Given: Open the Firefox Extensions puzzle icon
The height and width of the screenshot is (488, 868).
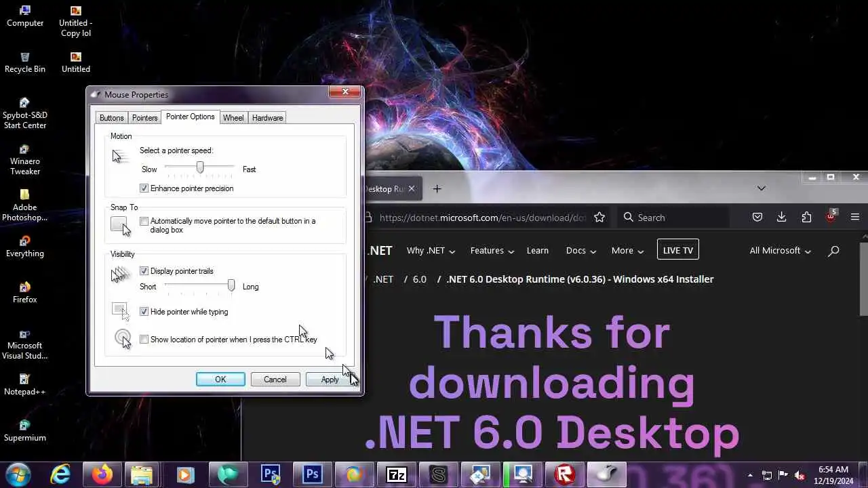Looking at the screenshot, I should tap(806, 218).
